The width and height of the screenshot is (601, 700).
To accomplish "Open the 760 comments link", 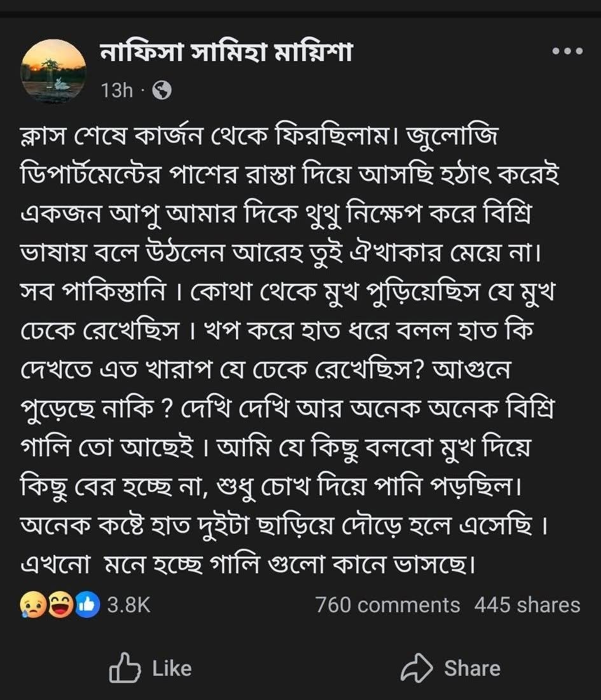I will point(387,605).
